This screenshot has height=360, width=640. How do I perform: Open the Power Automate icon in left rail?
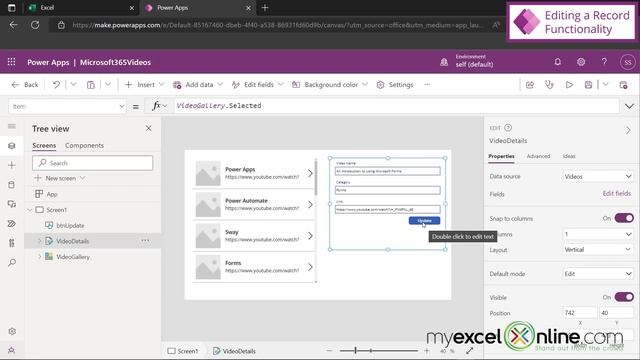(12, 223)
